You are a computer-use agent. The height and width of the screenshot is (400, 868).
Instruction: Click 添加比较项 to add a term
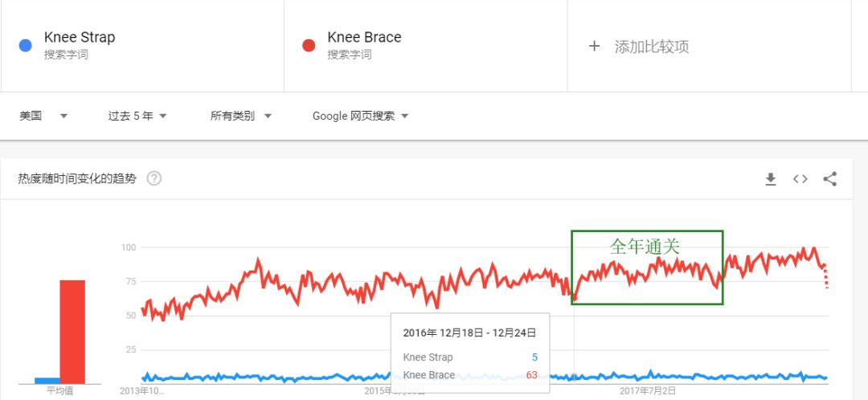(652, 47)
